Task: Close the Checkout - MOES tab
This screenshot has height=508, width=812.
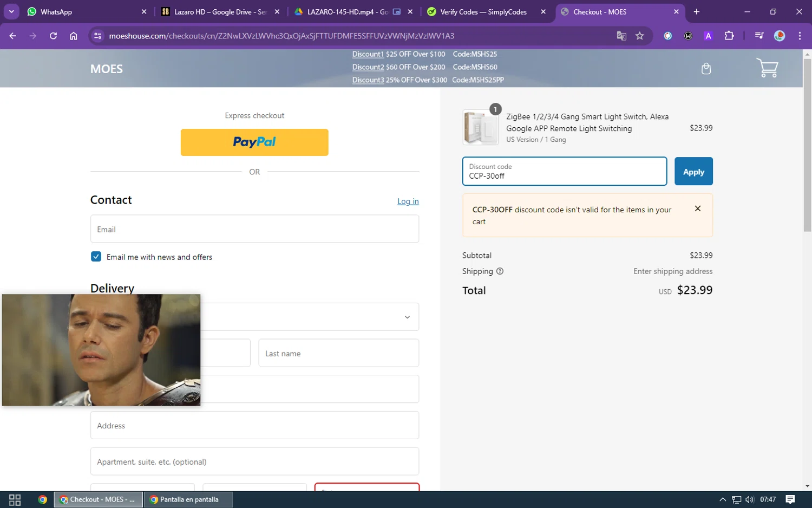Action: coord(676,11)
